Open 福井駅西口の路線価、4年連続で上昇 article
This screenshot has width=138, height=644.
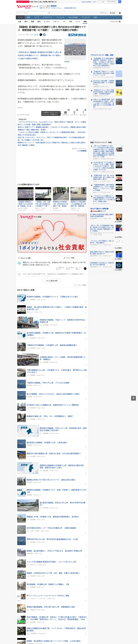coord(47,443)
